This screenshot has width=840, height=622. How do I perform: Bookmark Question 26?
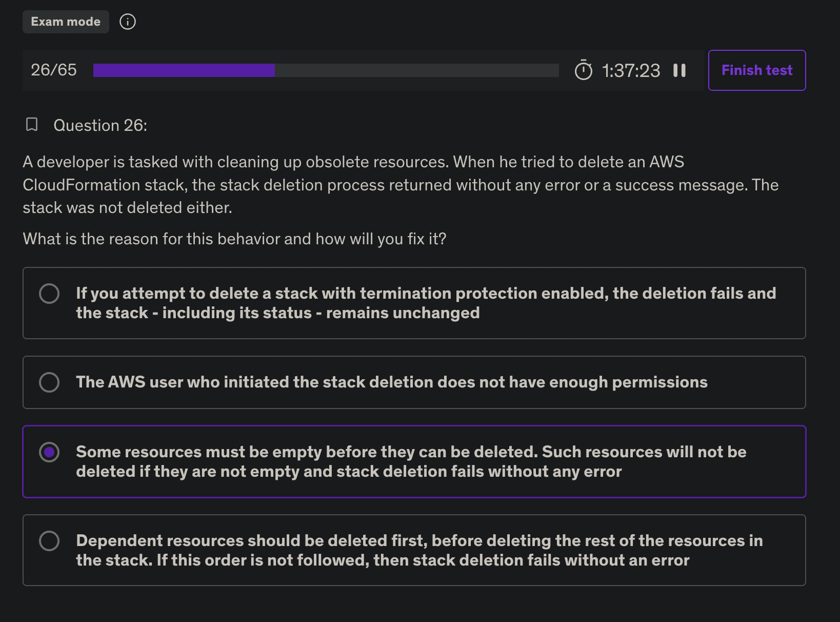point(32,125)
